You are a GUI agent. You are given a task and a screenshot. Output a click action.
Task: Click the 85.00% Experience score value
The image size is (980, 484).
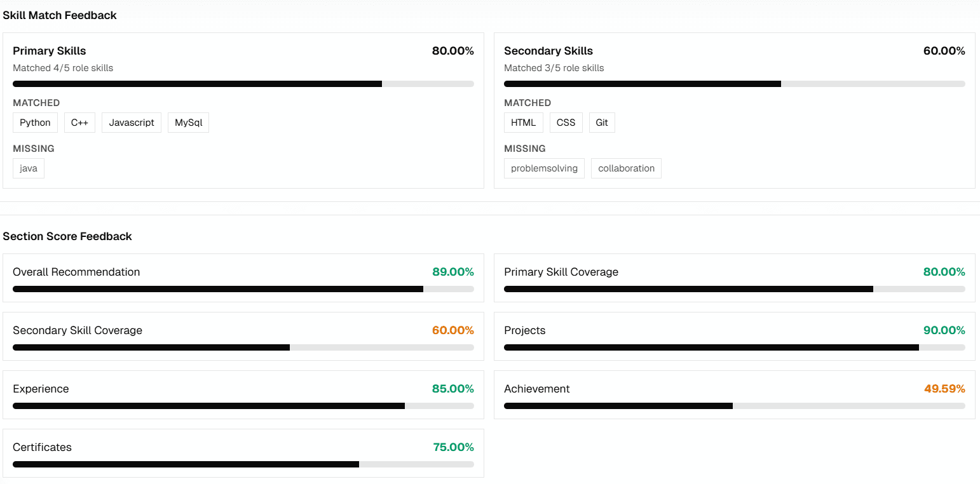(x=453, y=389)
